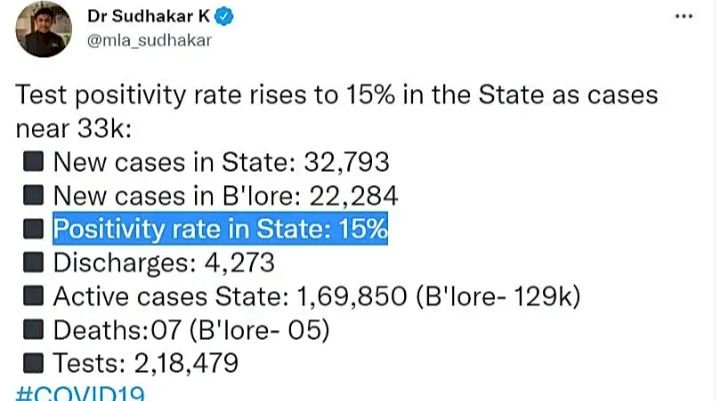Open the #COVID19 hashtag
The width and height of the screenshot is (720, 401).
click(82, 393)
